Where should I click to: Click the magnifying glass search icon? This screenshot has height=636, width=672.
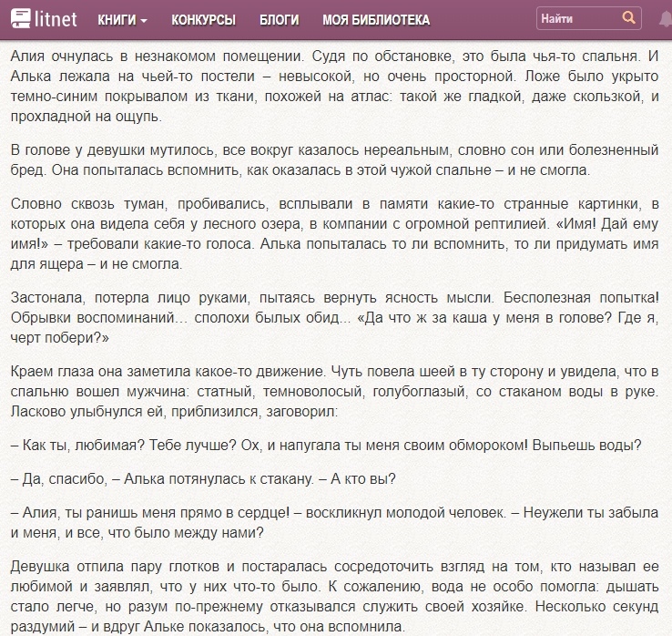(x=628, y=18)
